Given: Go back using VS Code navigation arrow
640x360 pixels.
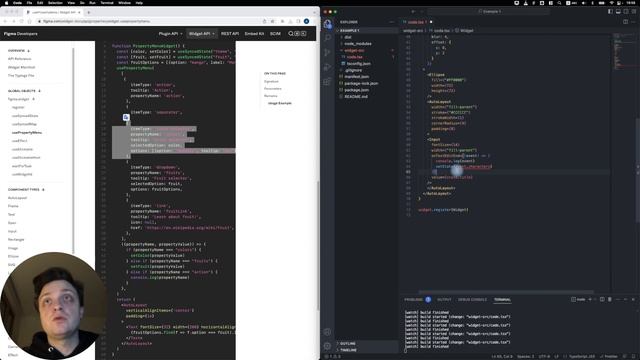Looking at the screenshot, I should [x=413, y=11].
